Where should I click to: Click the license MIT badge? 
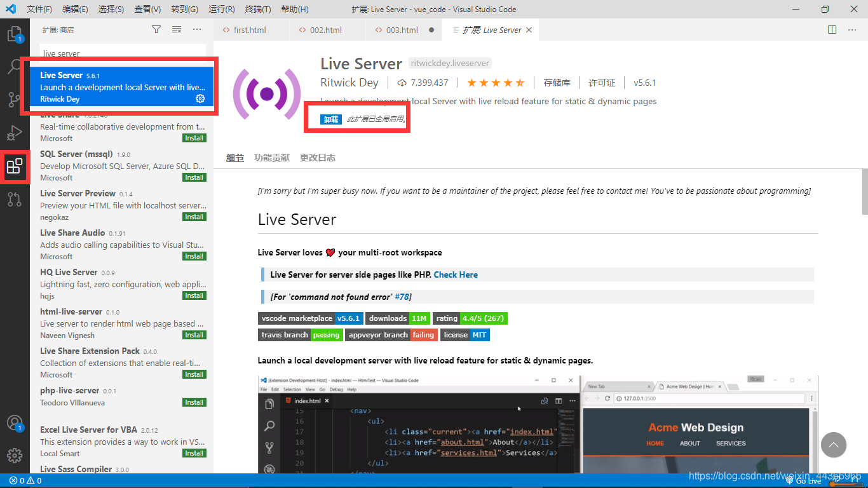click(465, 335)
